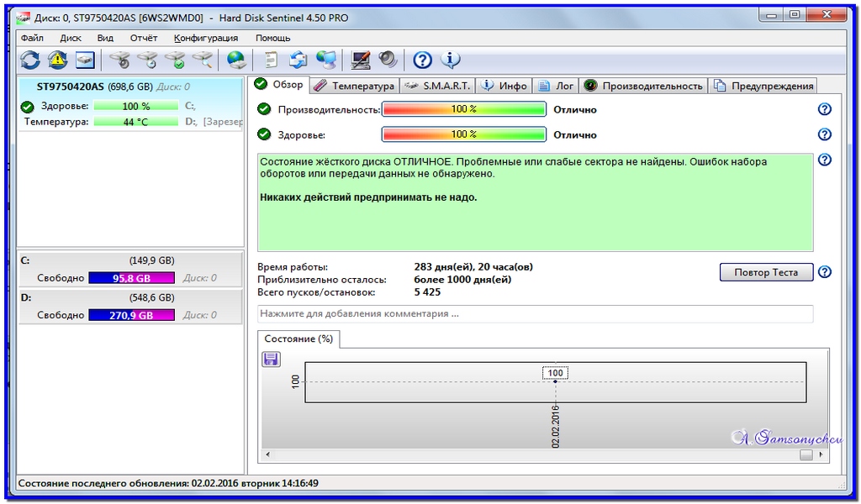Click the refresh disk status toolbar icon

pos(30,60)
